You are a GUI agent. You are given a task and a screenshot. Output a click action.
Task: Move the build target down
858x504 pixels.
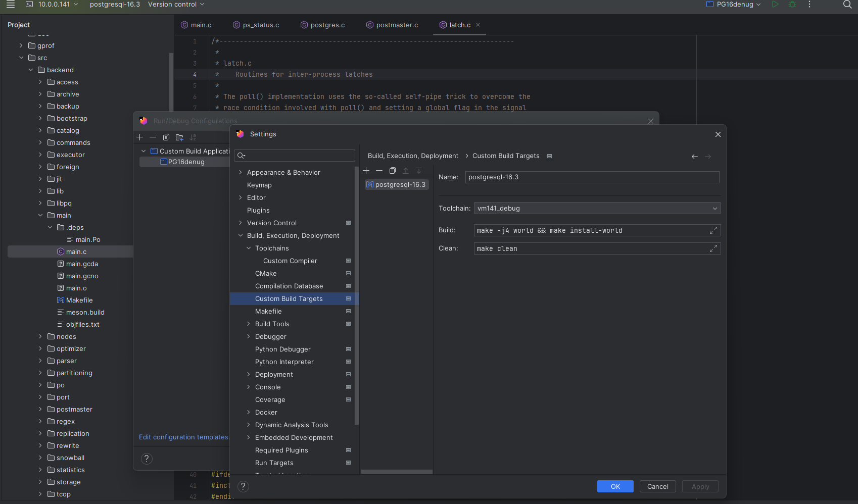point(419,171)
